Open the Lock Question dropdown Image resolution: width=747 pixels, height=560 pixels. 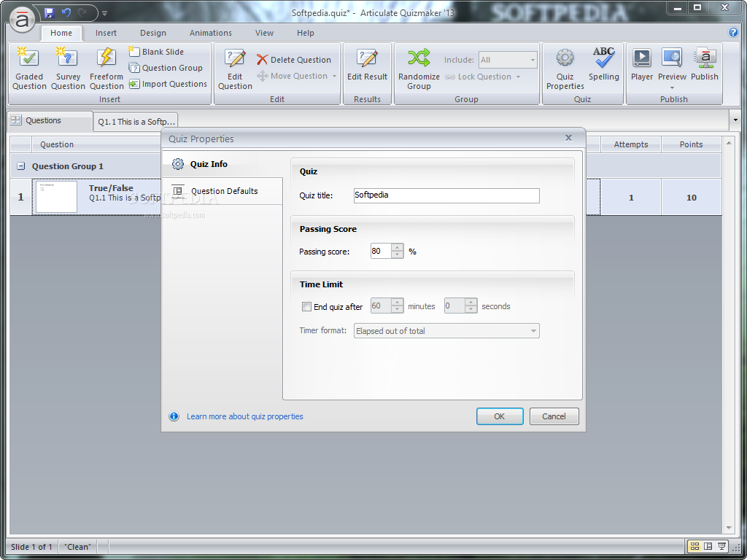[482, 77]
